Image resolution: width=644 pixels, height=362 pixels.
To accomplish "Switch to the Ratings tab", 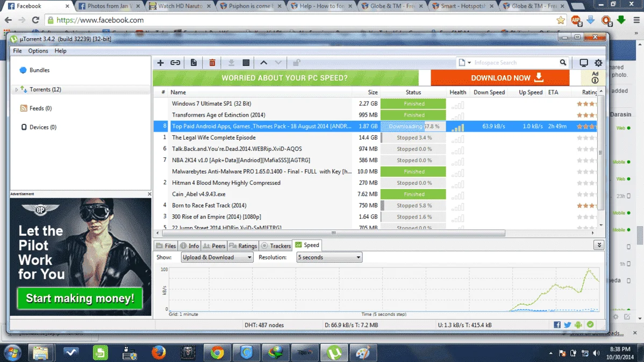I will [x=243, y=246].
